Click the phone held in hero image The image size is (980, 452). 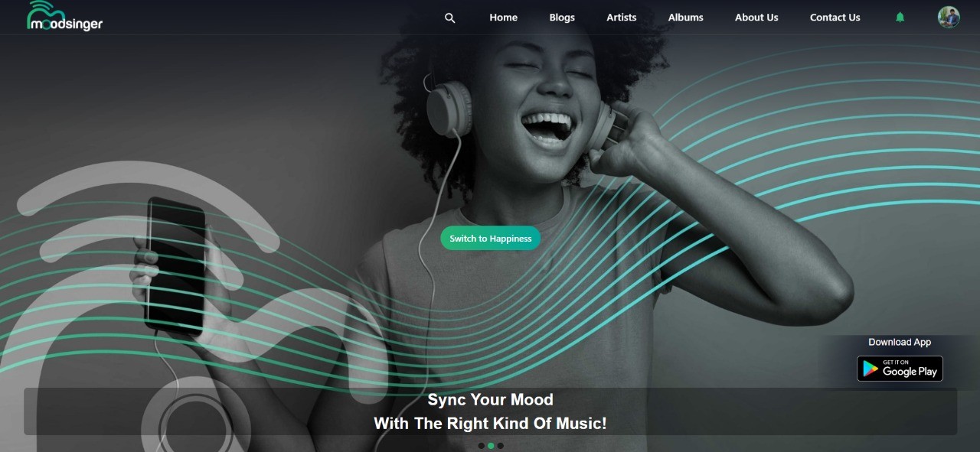[176, 265]
